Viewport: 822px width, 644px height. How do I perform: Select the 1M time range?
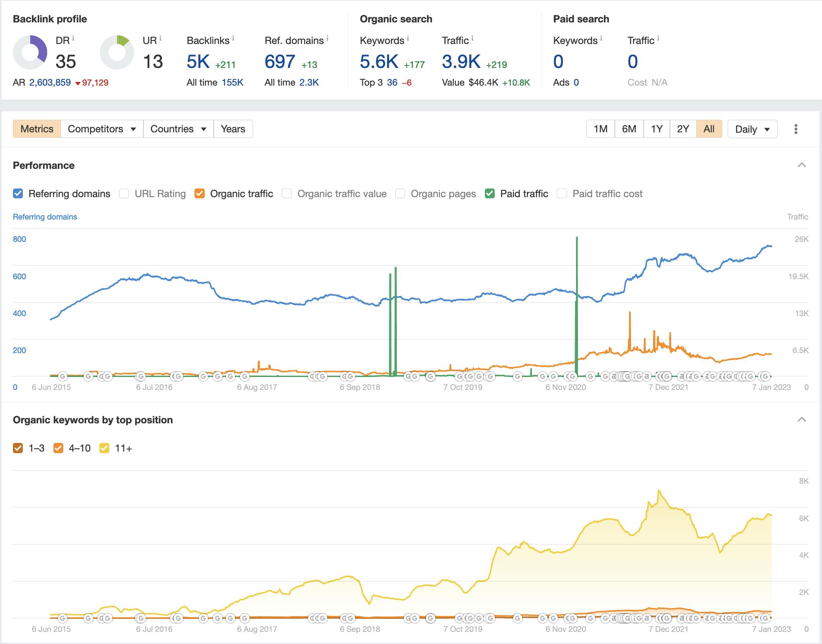[x=600, y=129]
